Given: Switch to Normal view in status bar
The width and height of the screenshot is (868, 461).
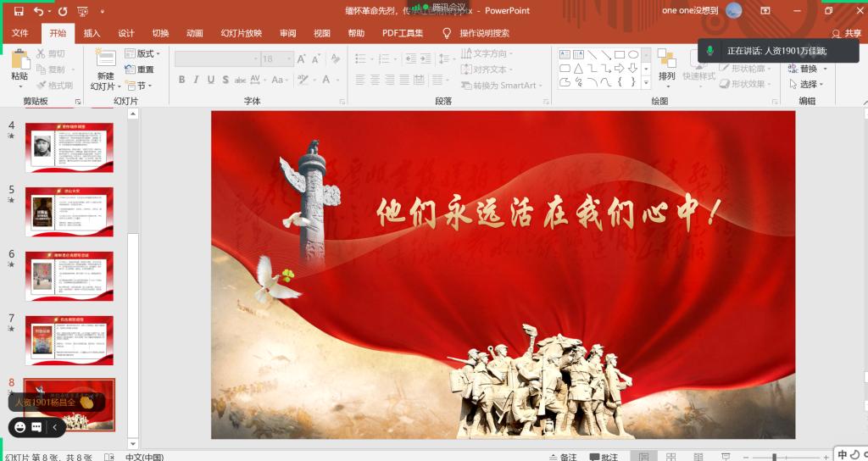Looking at the screenshot, I should [x=644, y=457].
